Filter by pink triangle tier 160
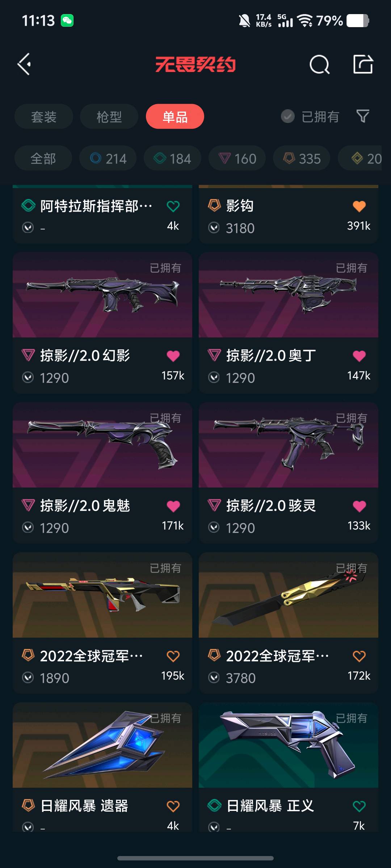Viewport: 391px width, 868px height. pos(237,158)
